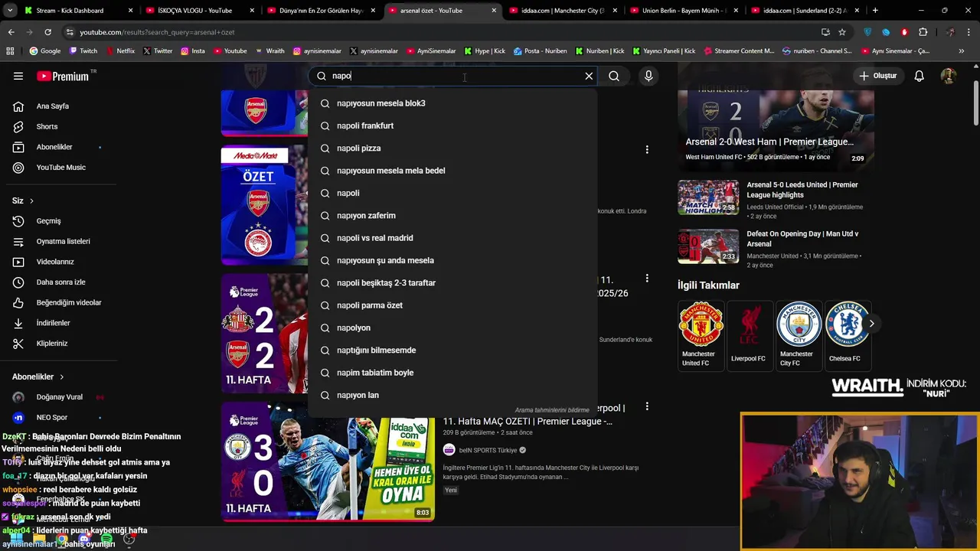Select suggestion 'napıyon zaferim'

452,216
